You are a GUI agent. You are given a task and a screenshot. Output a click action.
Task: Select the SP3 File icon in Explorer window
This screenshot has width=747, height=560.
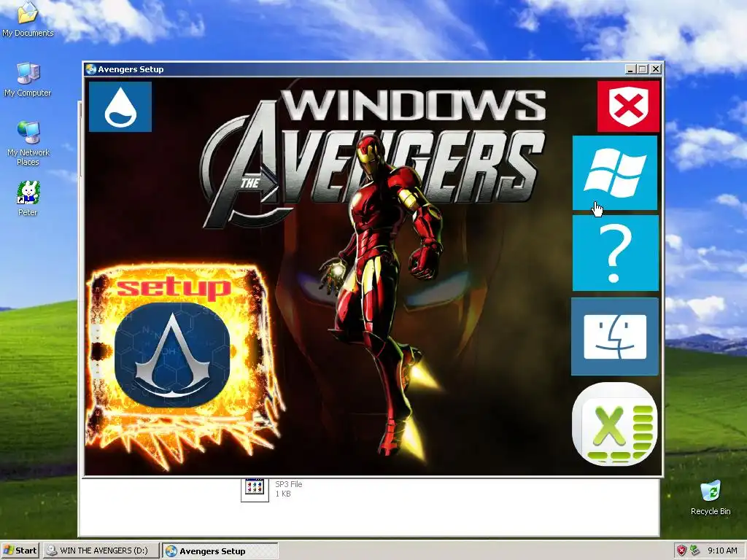pyautogui.click(x=255, y=489)
